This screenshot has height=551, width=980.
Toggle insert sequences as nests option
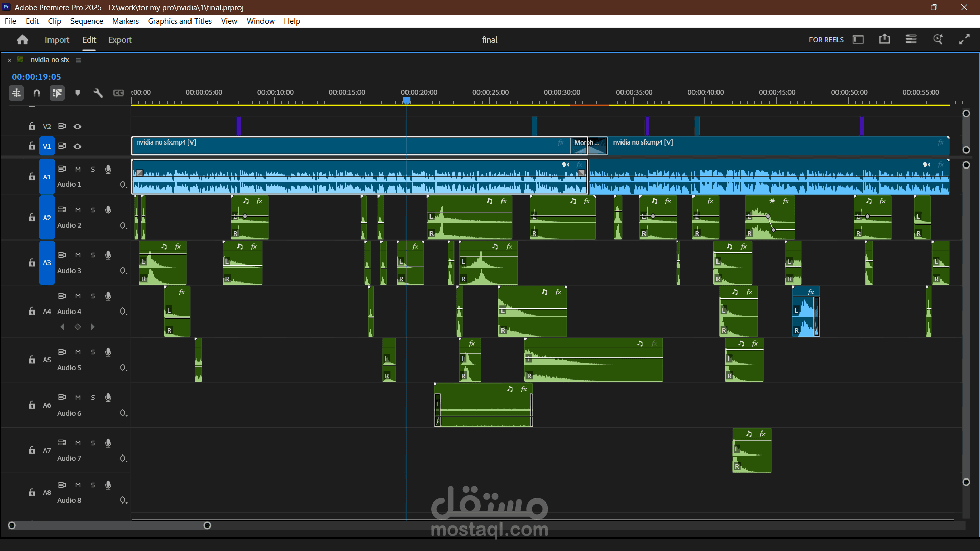tap(16, 93)
